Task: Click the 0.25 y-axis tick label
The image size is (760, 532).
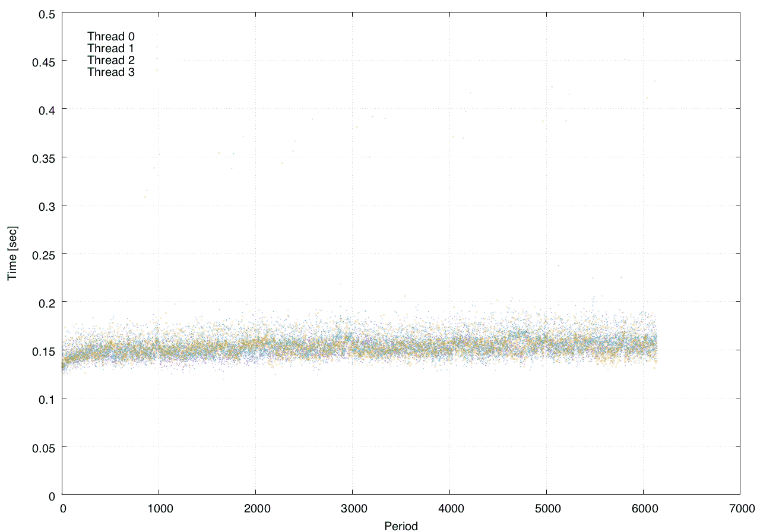Action: pyautogui.click(x=43, y=254)
